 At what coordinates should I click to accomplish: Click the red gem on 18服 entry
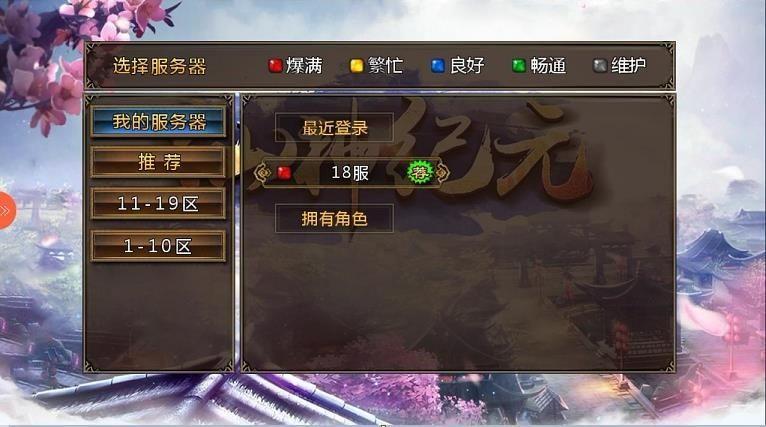tap(284, 172)
